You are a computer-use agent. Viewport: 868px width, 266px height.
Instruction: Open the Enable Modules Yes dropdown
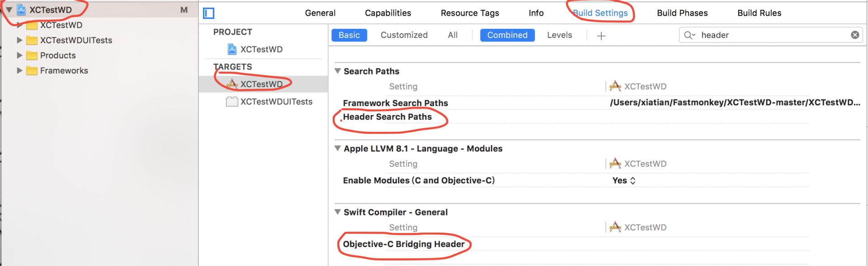pos(624,181)
